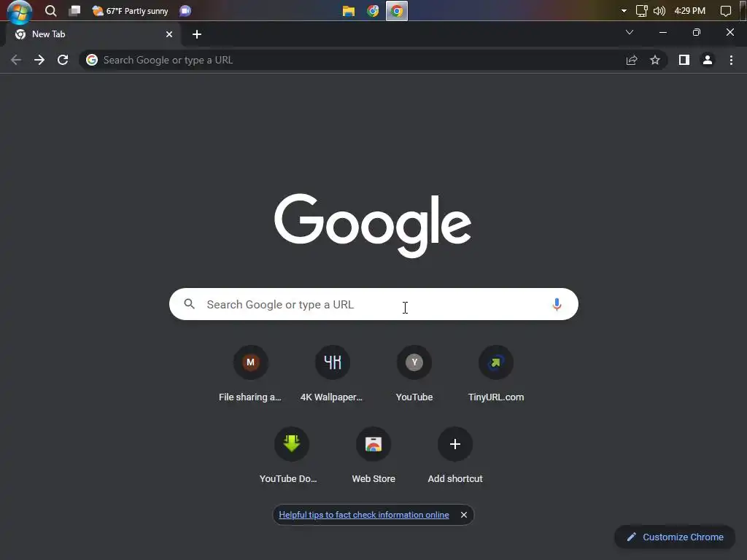This screenshot has width=747, height=560.
Task: Click the 4:29 PM clock
Action: coord(689,11)
